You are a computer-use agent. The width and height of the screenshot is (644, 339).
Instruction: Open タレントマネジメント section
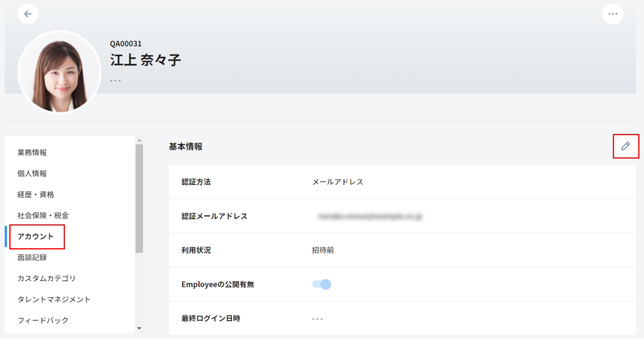pyautogui.click(x=54, y=300)
